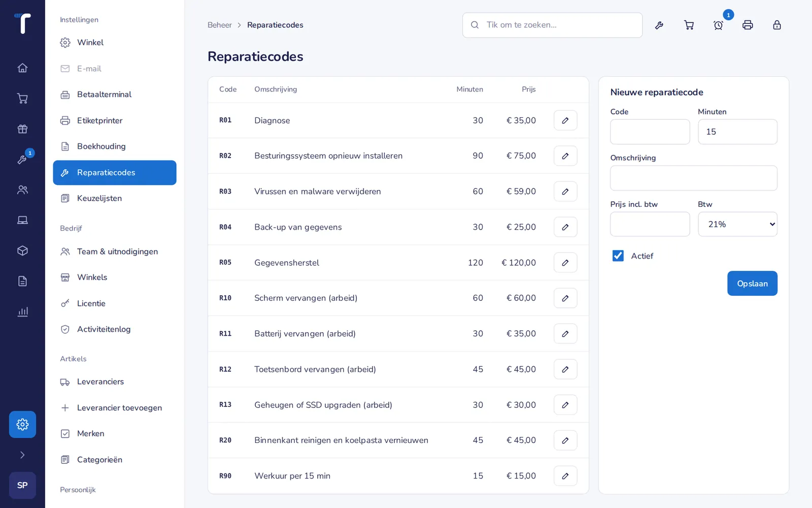Open the gift icon in left rail
Screen dimensions: 812x508
22,129
